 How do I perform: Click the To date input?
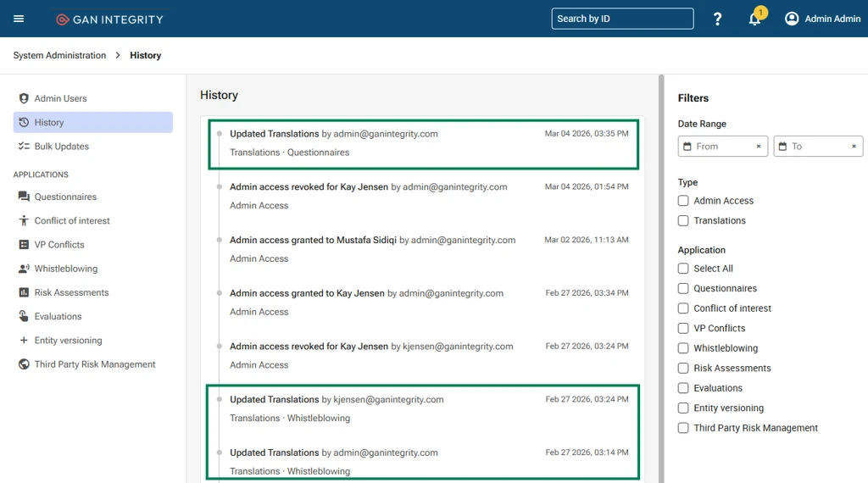pyautogui.click(x=818, y=146)
